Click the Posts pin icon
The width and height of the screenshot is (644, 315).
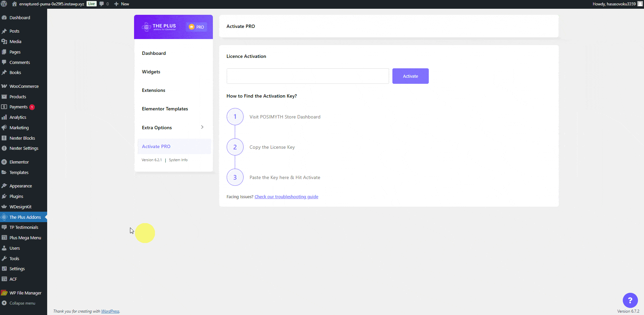pos(4,31)
